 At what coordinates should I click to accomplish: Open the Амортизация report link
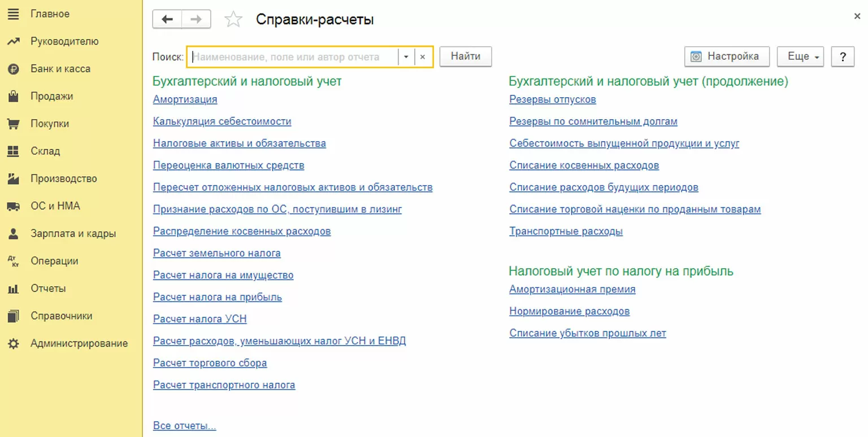(x=185, y=99)
